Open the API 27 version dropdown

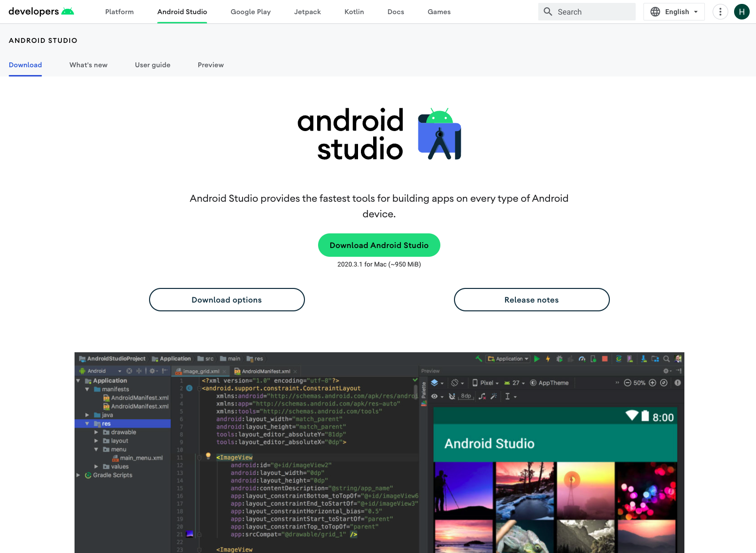[514, 383]
